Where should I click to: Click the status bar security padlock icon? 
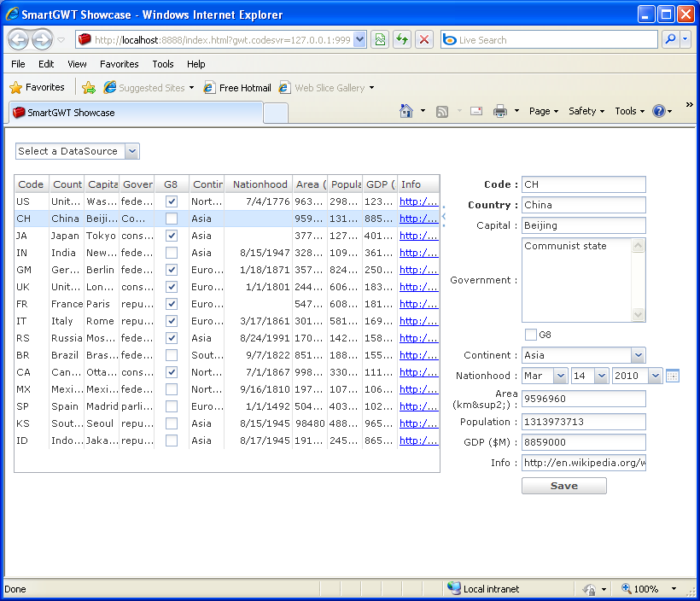pos(590,589)
